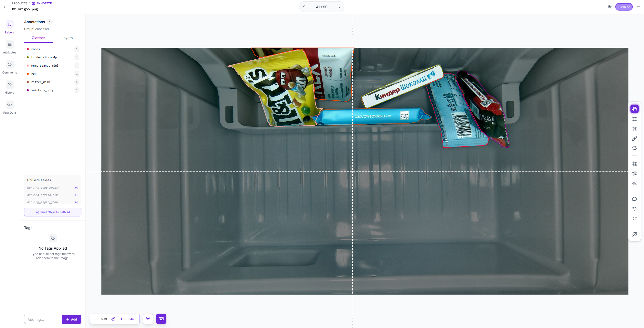Select the kinder_choco_4p class row

point(53,57)
